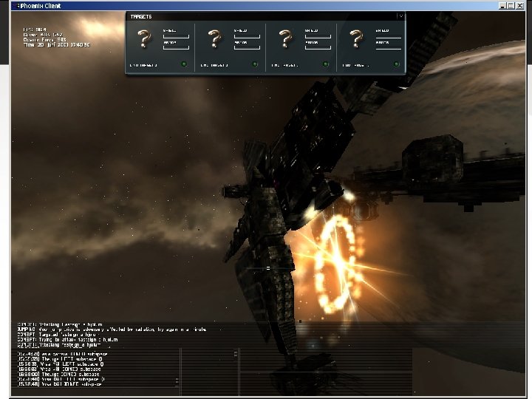Click the fourth target's shield bar
Image resolution: width=532 pixels, height=399 pixels.
389,36
